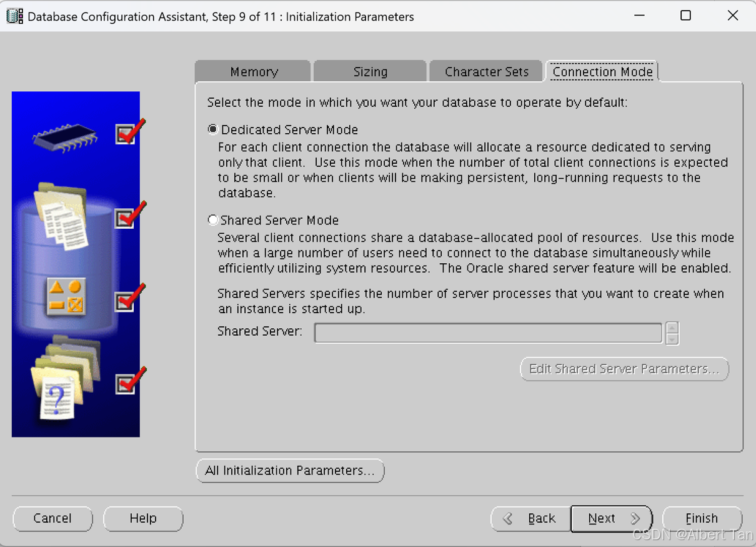Click the Database Configuration Assistant title bar icon
756x547 pixels.
(x=15, y=16)
